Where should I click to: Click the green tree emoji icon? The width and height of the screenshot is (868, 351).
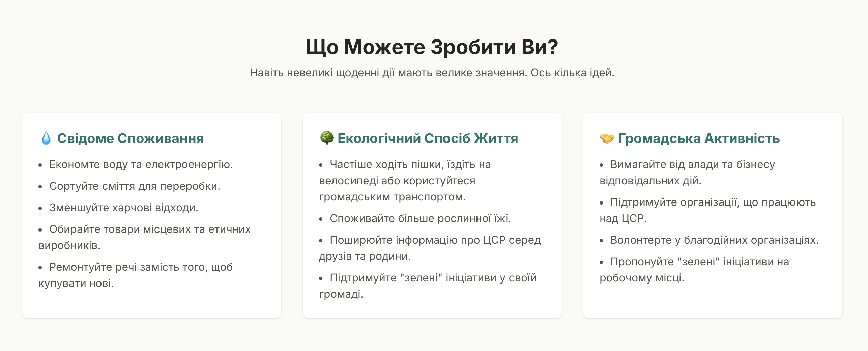pyautogui.click(x=326, y=138)
